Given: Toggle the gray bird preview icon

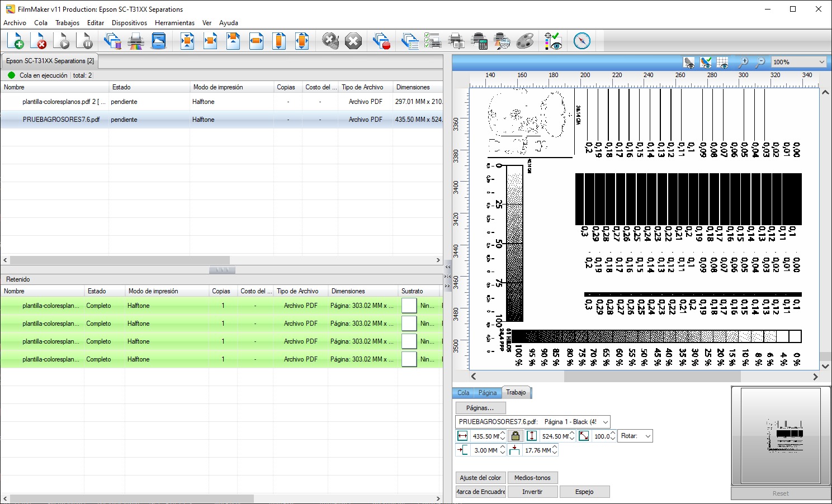Looking at the screenshot, I should click(x=689, y=63).
